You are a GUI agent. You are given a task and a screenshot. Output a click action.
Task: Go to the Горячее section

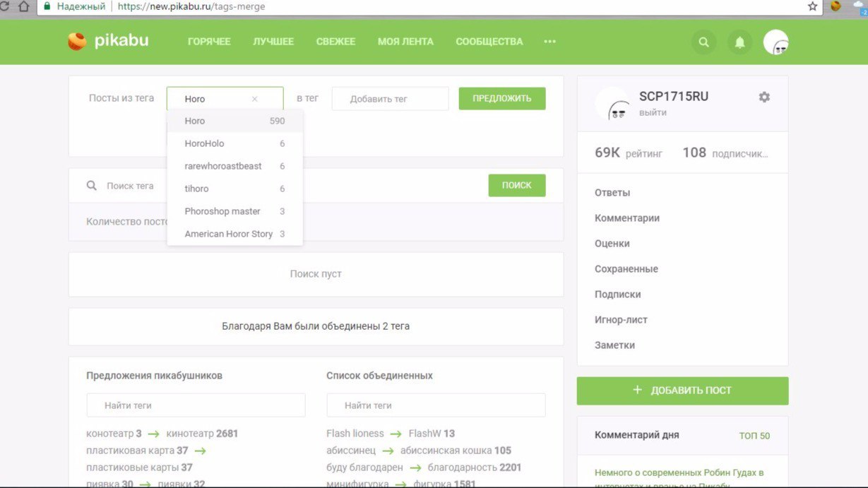(209, 42)
